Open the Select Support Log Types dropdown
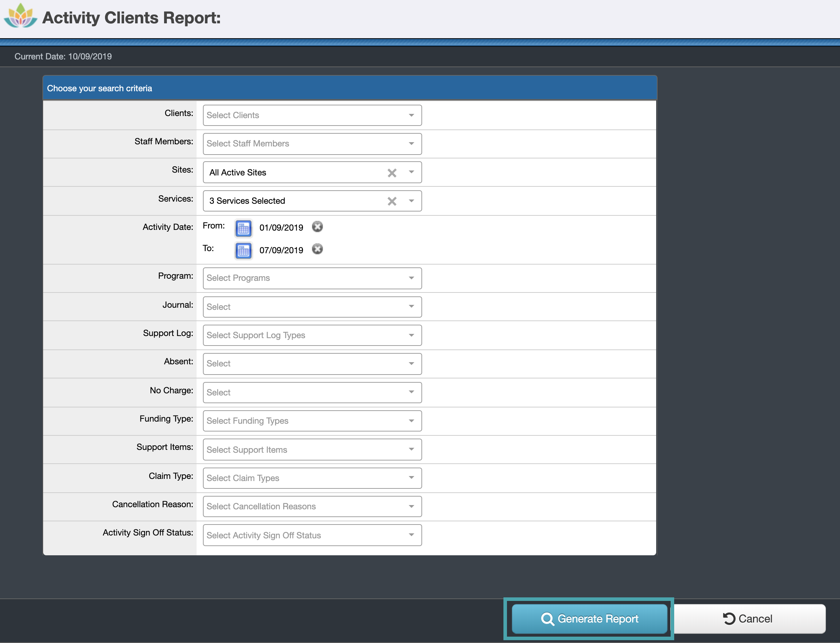Image resolution: width=840 pixels, height=643 pixels. pos(411,335)
